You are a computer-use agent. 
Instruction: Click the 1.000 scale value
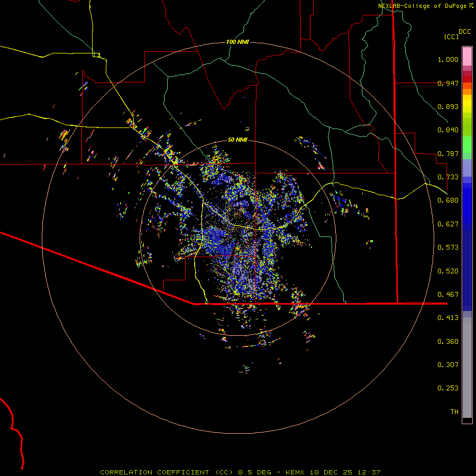[x=448, y=59]
